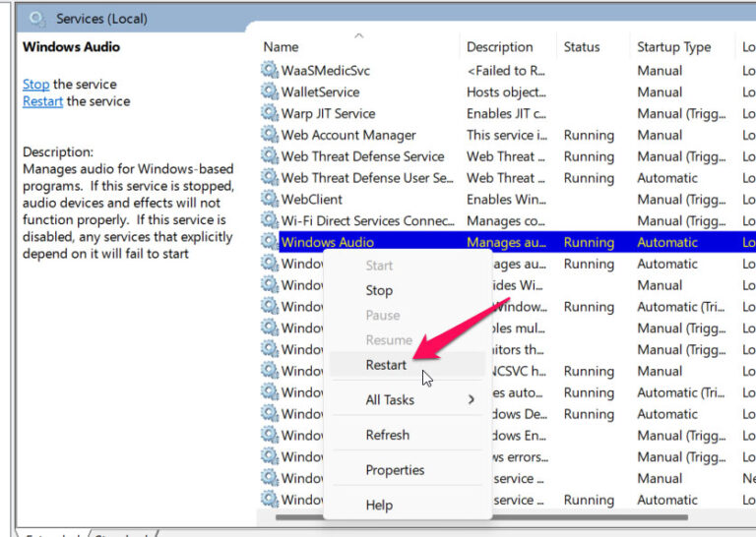Screen dimensions: 756x537
Task: Click the WalletService gear icon
Action: (270, 91)
